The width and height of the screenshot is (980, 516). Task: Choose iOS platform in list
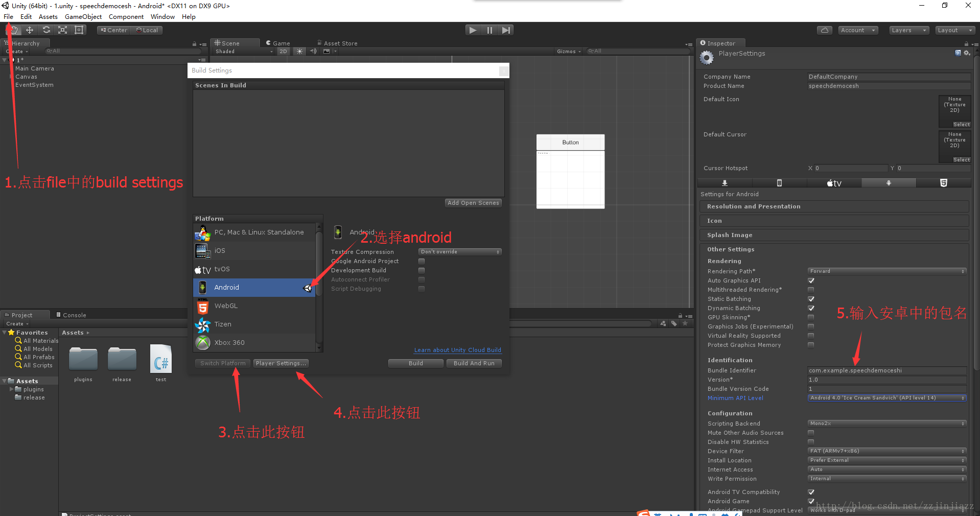[x=254, y=251]
